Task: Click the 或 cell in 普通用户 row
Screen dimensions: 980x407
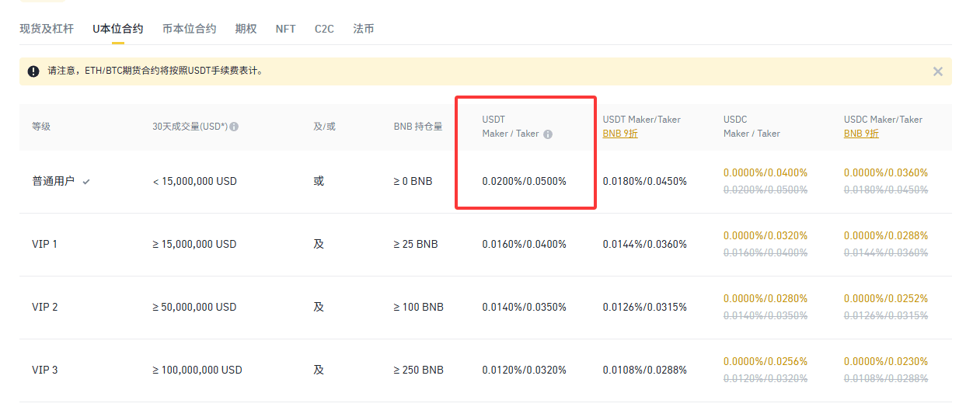Action: point(319,181)
